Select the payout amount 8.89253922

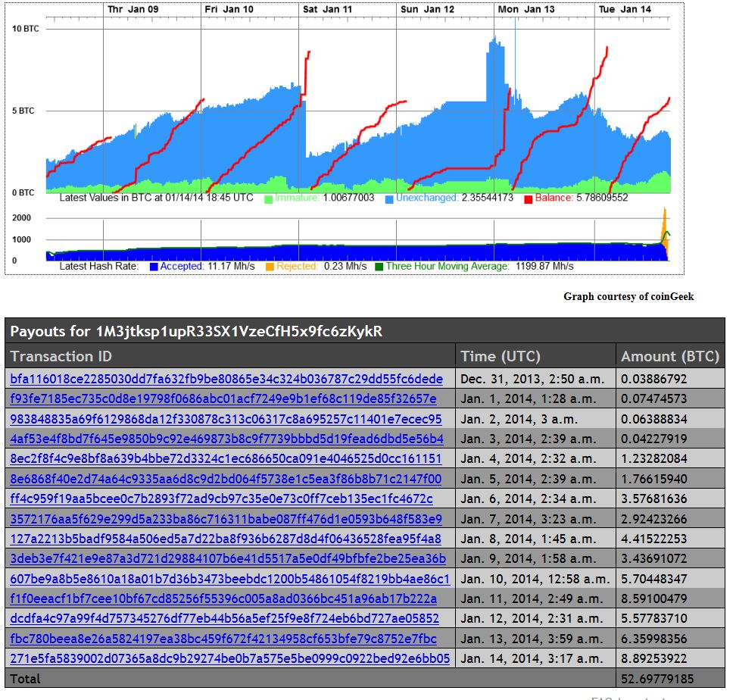[654, 658]
